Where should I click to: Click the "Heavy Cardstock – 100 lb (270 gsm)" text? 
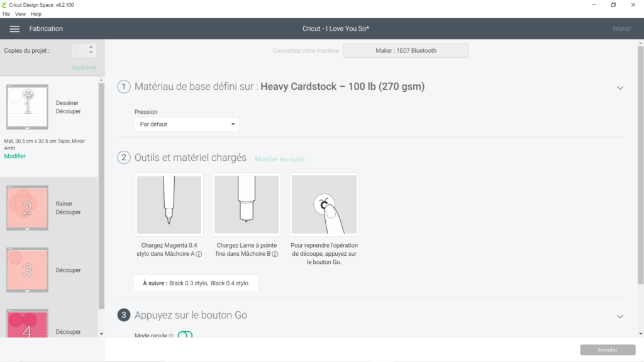point(343,87)
